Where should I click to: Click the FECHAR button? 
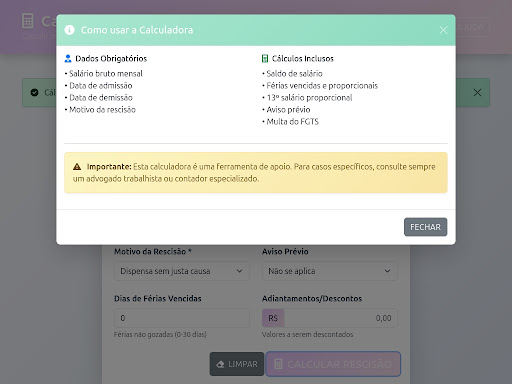point(425,227)
